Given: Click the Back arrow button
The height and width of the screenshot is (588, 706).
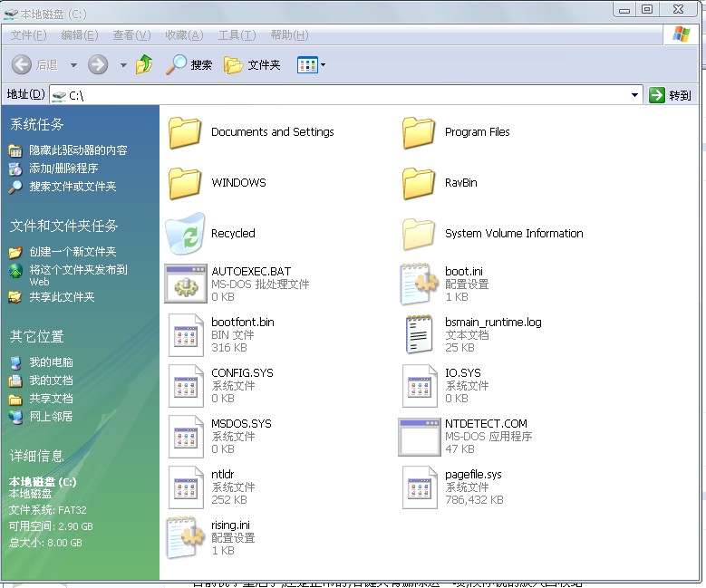Looking at the screenshot, I should coord(21,65).
